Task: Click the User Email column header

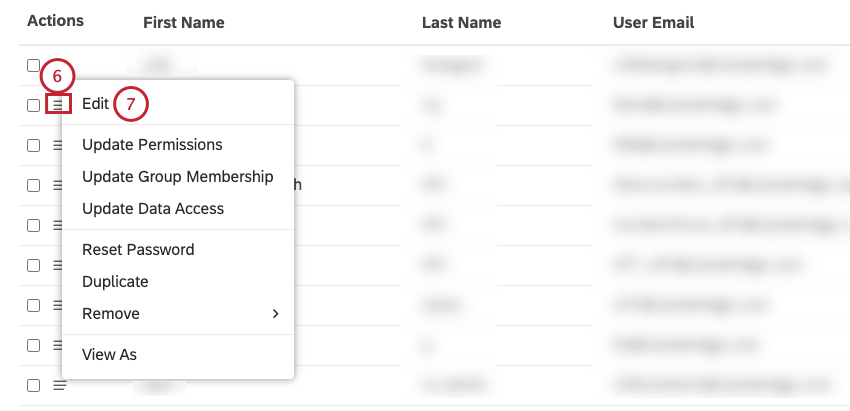Action: click(653, 22)
